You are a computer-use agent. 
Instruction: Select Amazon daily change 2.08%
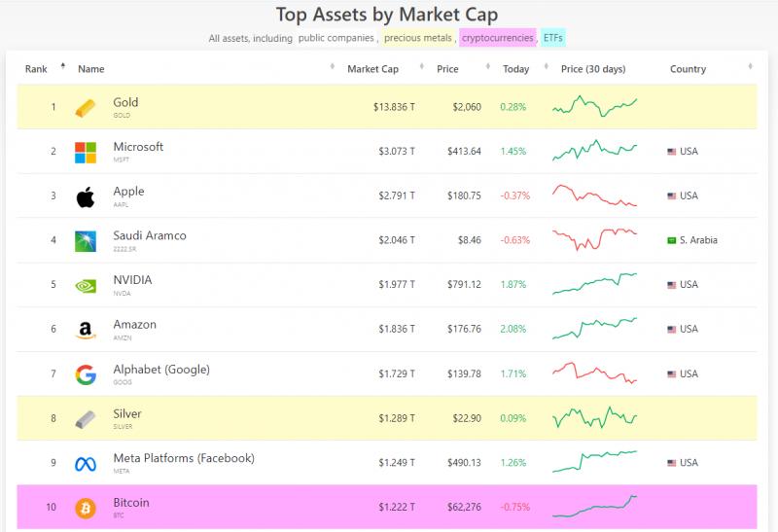click(513, 329)
